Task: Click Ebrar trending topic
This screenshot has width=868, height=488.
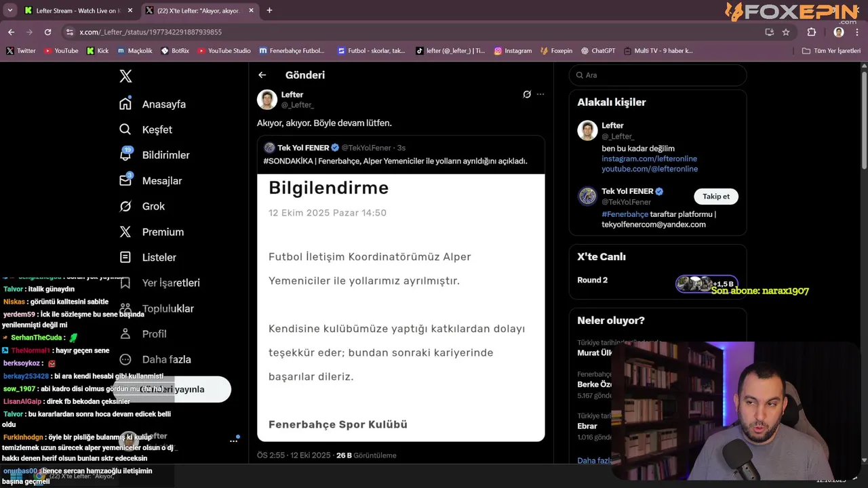Action: (x=587, y=426)
